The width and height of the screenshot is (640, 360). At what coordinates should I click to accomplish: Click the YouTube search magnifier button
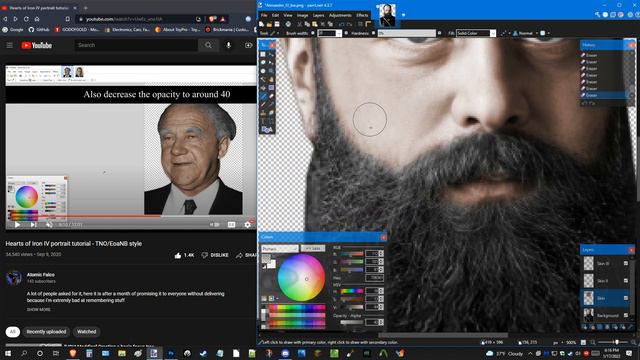click(x=208, y=45)
